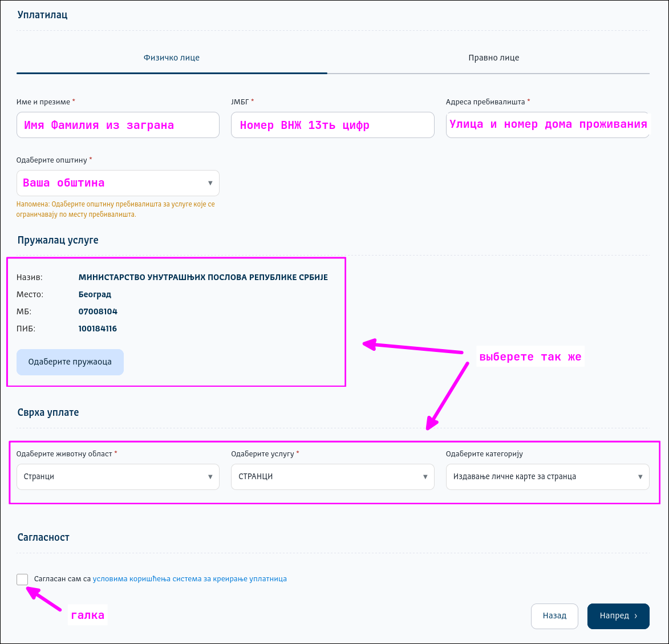Expand the Одаберите категорију dropdown
Viewport: 669px width, 644px height.
pyautogui.click(x=547, y=477)
